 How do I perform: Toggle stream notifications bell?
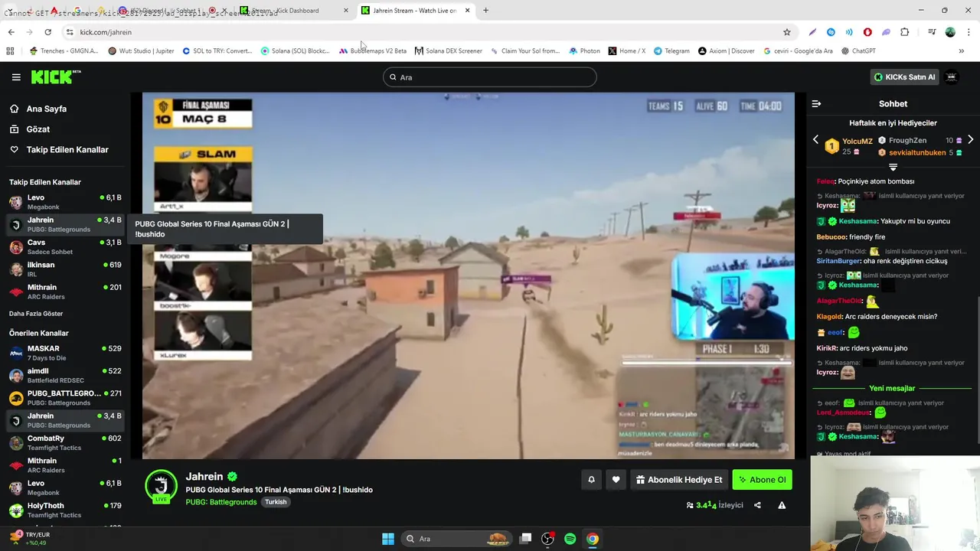pos(591,480)
